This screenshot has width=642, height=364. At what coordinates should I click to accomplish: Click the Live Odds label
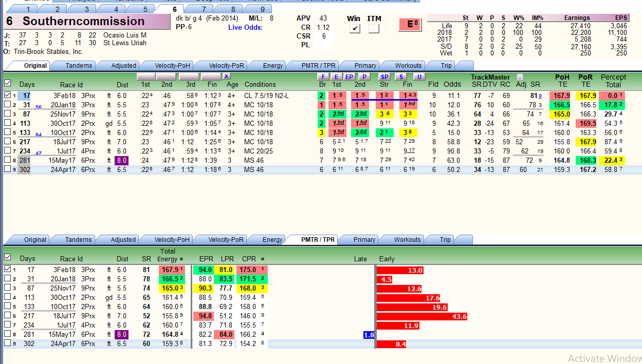pos(245,27)
